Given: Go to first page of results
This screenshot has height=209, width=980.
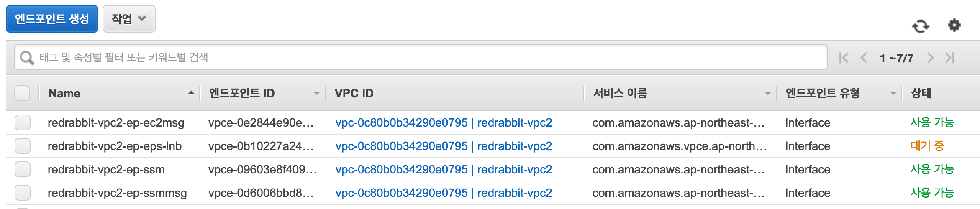Looking at the screenshot, I should tap(844, 58).
